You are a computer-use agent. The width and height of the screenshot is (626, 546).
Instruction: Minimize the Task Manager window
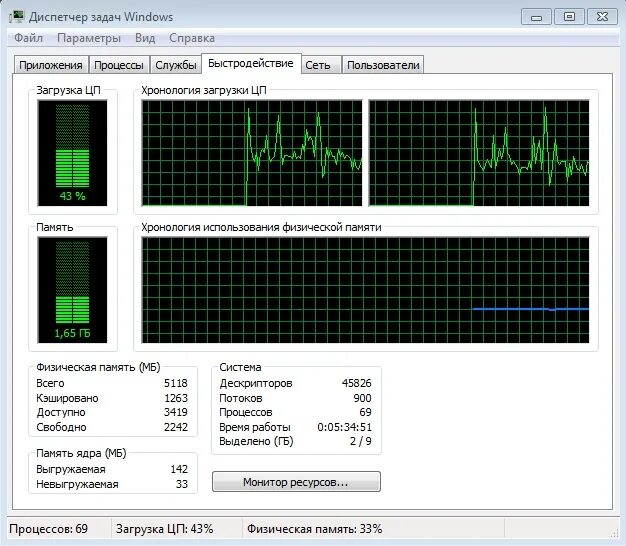(536, 17)
